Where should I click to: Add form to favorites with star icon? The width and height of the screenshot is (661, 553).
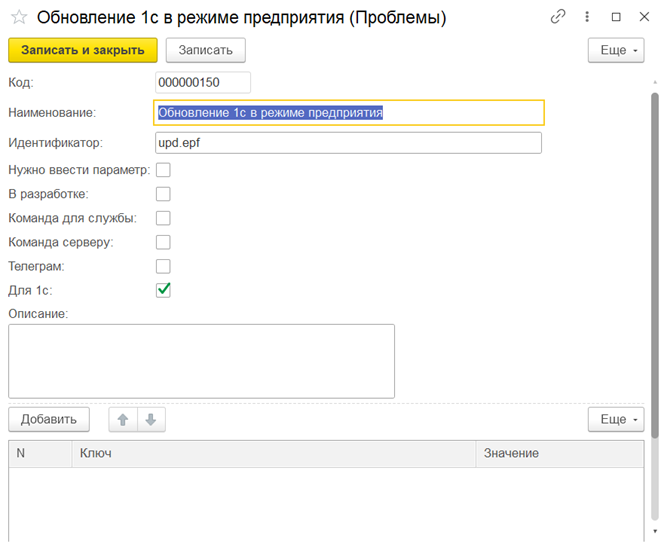[19, 17]
